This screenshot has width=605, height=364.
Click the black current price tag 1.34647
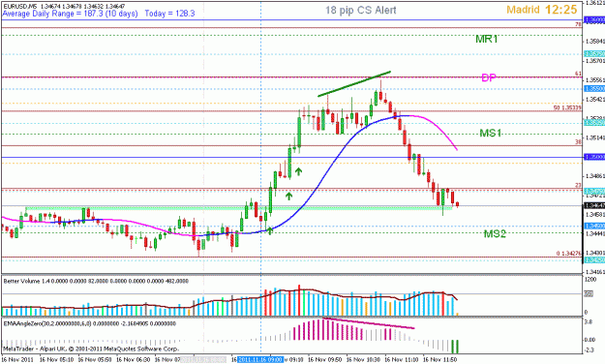click(594, 206)
